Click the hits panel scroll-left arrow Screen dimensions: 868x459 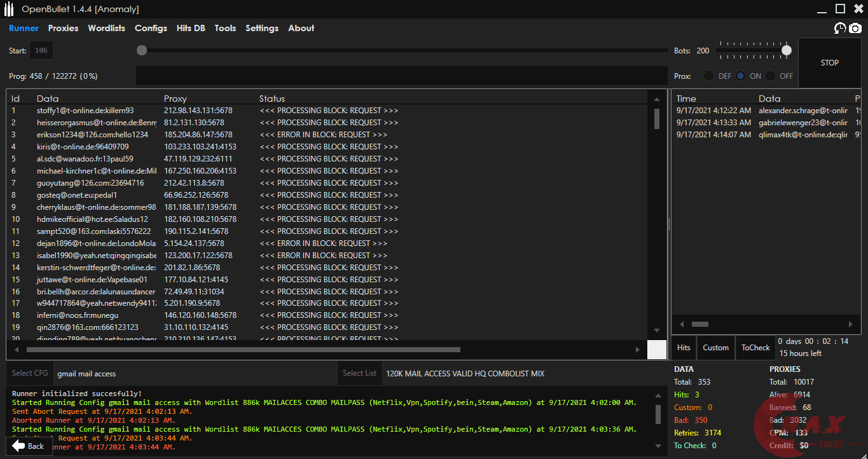(x=682, y=324)
